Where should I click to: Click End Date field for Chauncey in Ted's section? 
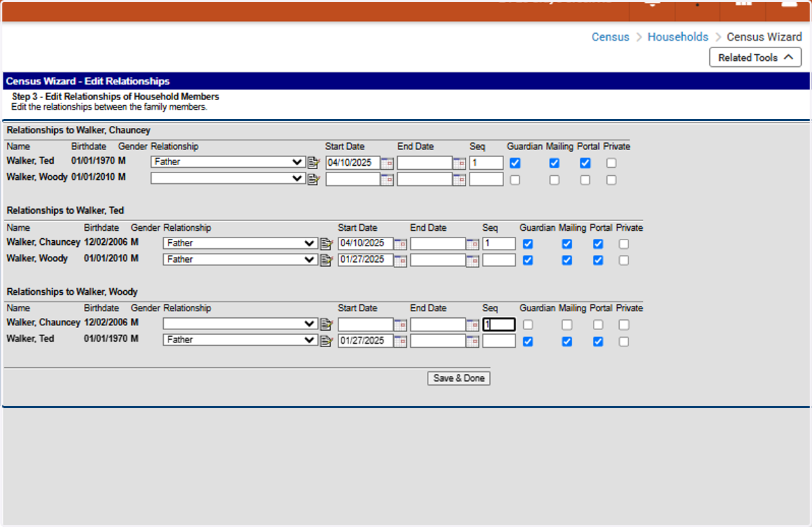(438, 244)
